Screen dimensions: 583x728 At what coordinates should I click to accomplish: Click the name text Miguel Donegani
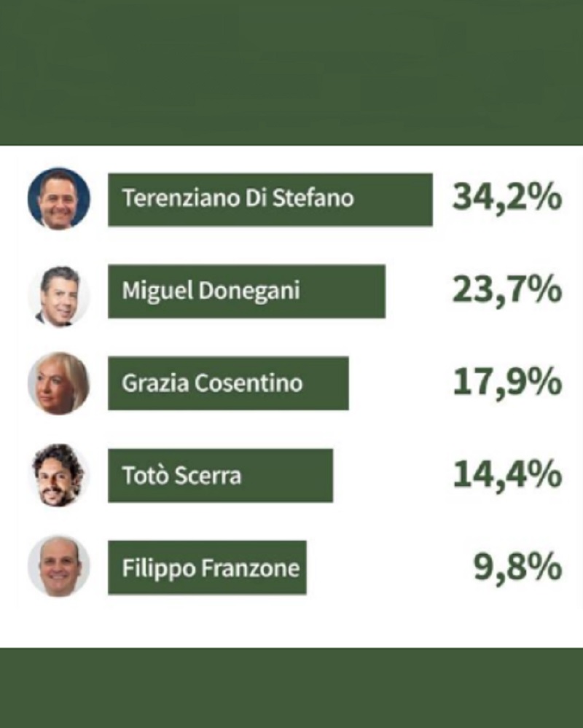pyautogui.click(x=211, y=291)
